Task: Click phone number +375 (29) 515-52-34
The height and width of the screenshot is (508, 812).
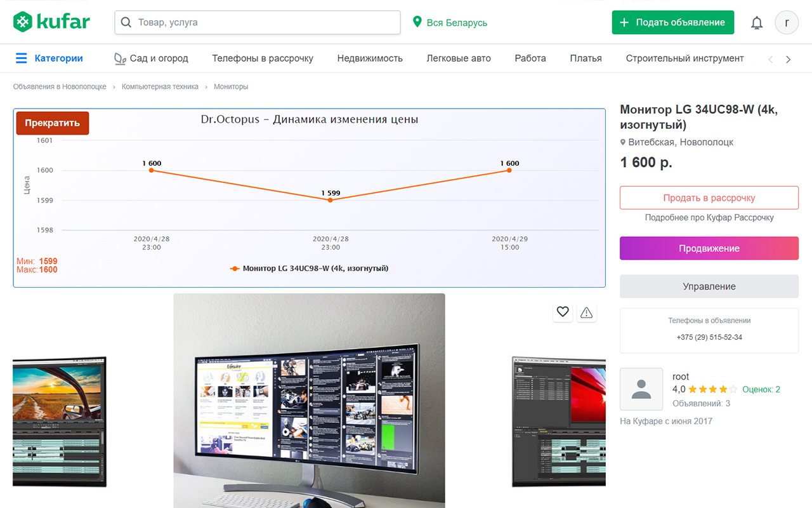Action: tap(709, 337)
